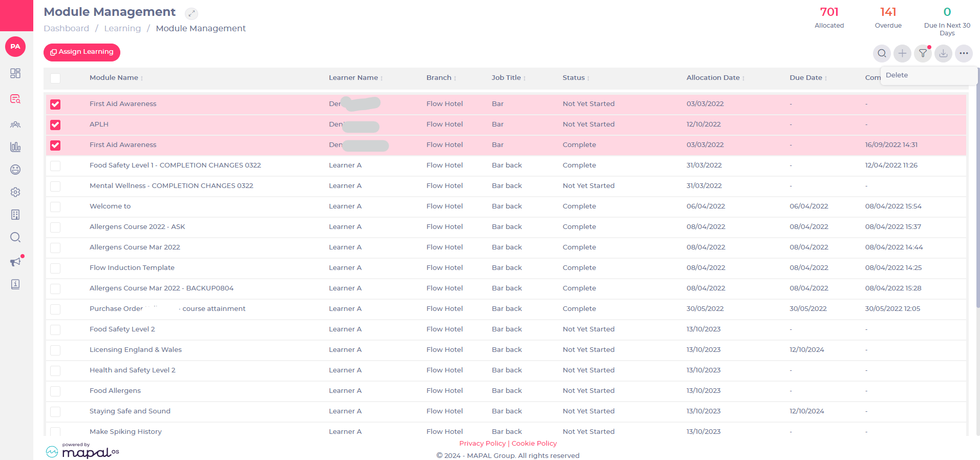The height and width of the screenshot is (460, 980).
Task: Open the megaphone announcements icon in sidebar
Action: click(x=15, y=262)
